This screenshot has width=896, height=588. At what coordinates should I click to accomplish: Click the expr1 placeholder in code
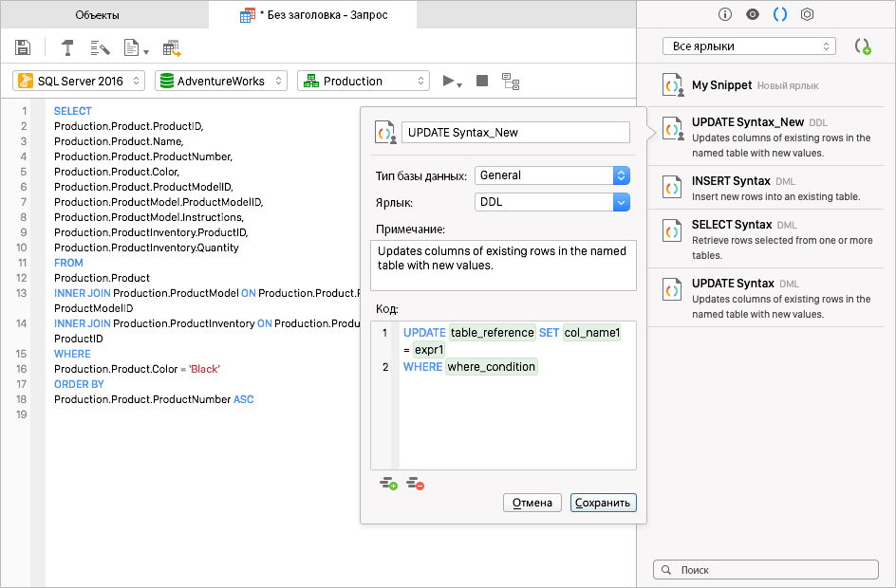[429, 349]
